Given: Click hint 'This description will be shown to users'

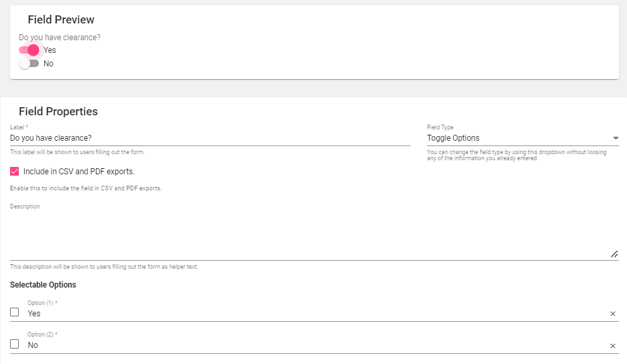Looking at the screenshot, I should coord(104,267).
